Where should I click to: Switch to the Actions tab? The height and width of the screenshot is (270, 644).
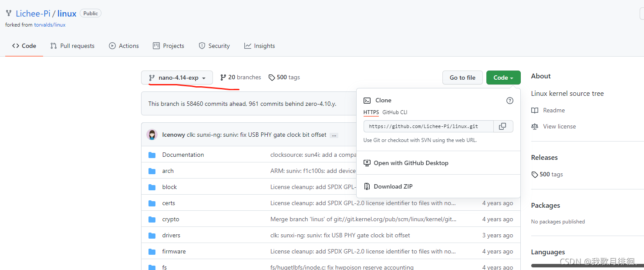pos(124,46)
